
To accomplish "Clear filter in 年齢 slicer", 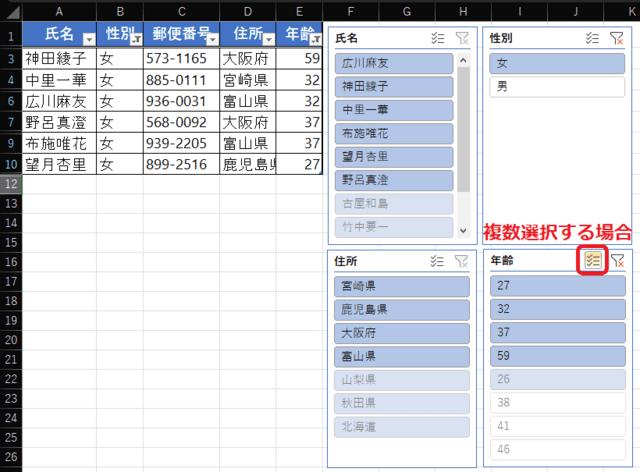I will (x=617, y=261).
